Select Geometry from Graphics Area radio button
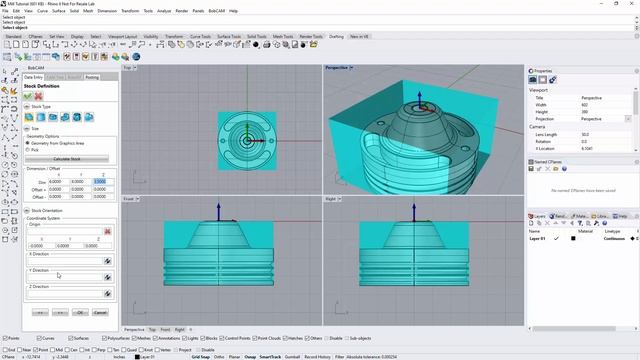Screen dimensions: 640x360 [x=28, y=143]
